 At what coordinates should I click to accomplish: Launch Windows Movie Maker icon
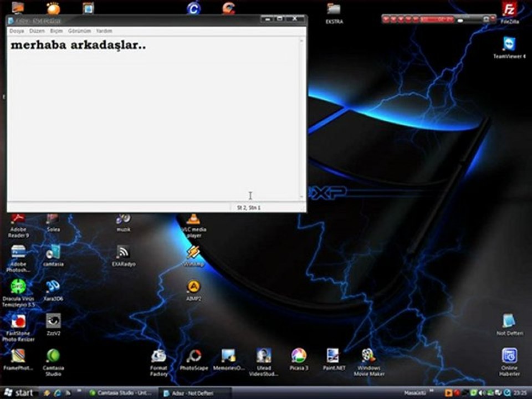click(369, 362)
